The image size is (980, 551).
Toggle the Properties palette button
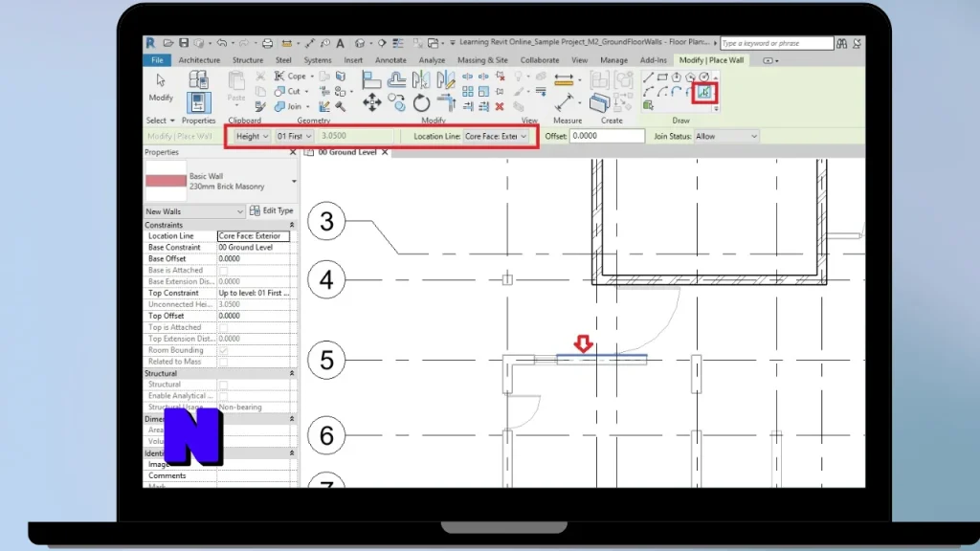pos(199,103)
